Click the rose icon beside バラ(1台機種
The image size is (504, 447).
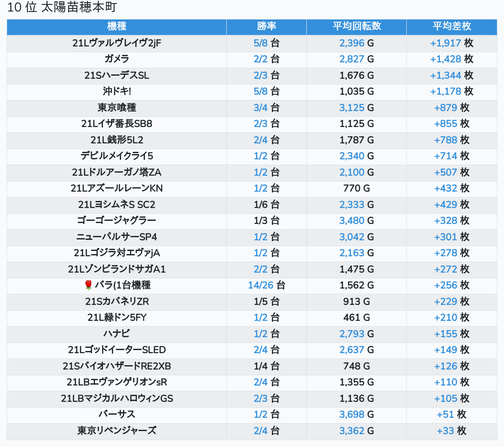tap(88, 285)
